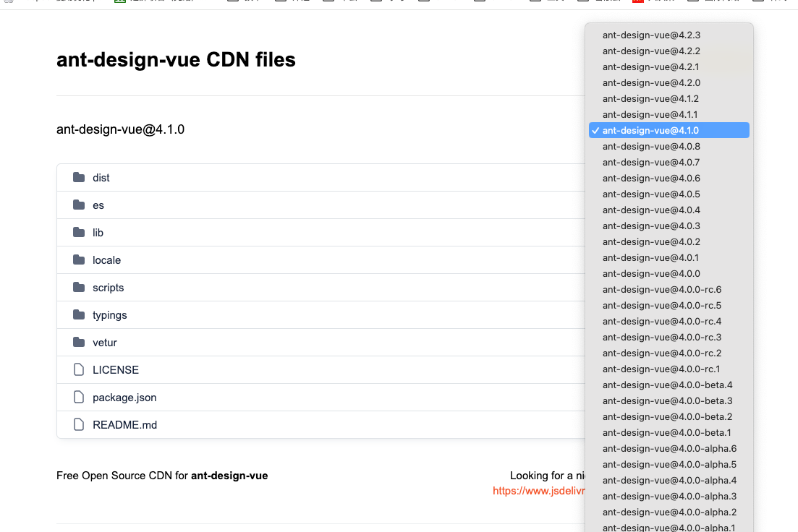This screenshot has height=532, width=798.
Task: Follow the orange jsdelivr.com link
Action: click(x=538, y=491)
